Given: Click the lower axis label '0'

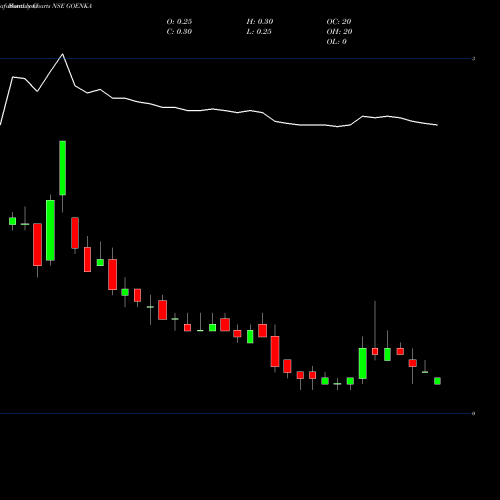Looking at the screenshot, I should (x=473, y=414).
